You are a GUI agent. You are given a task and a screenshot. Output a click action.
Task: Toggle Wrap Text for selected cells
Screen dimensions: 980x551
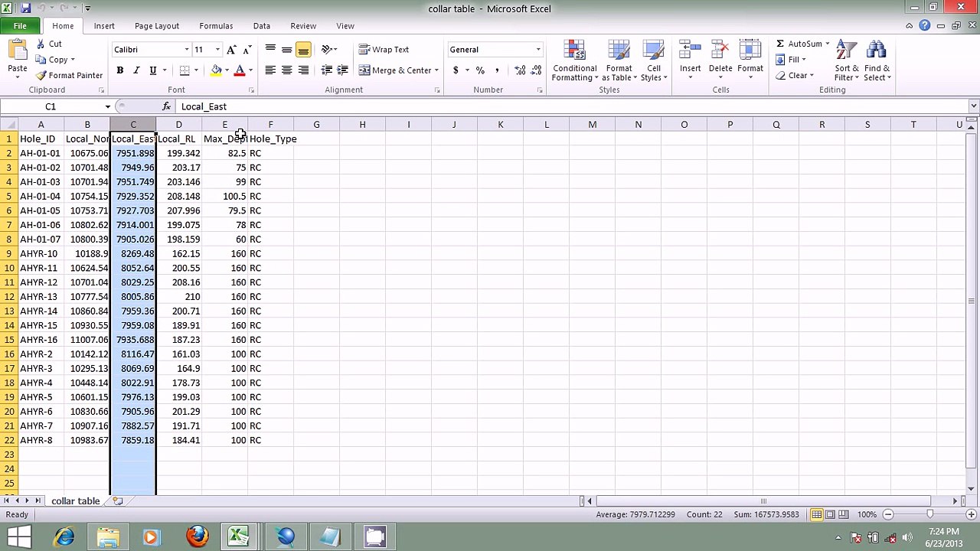coord(384,50)
